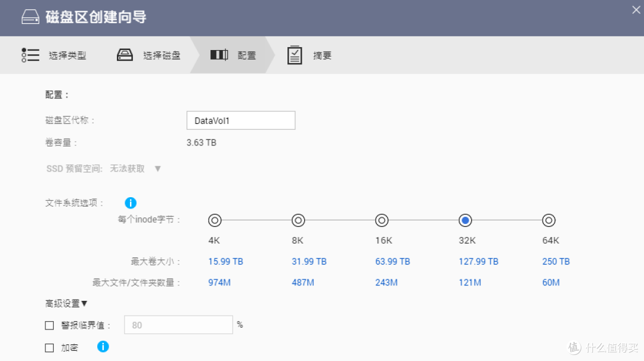The image size is (644, 361).
Task: Open the SSD 预留空间 dropdown
Action: 157,169
